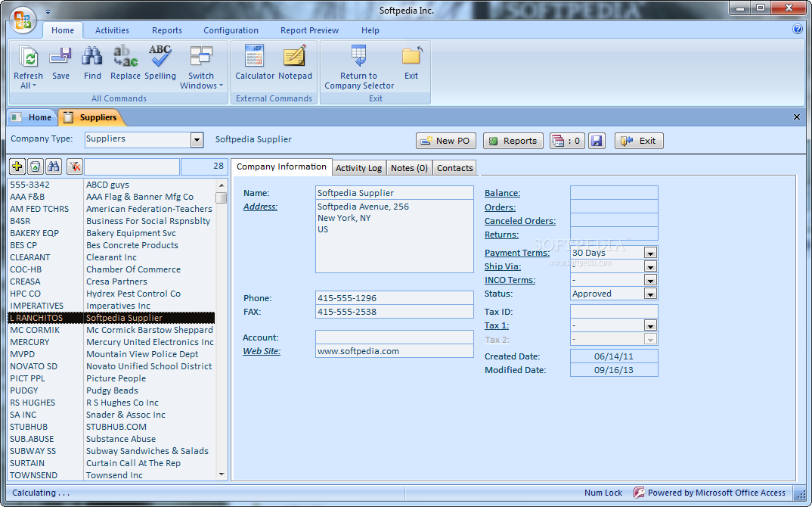Open the Contacts tab
812x507 pixels.
click(x=454, y=168)
